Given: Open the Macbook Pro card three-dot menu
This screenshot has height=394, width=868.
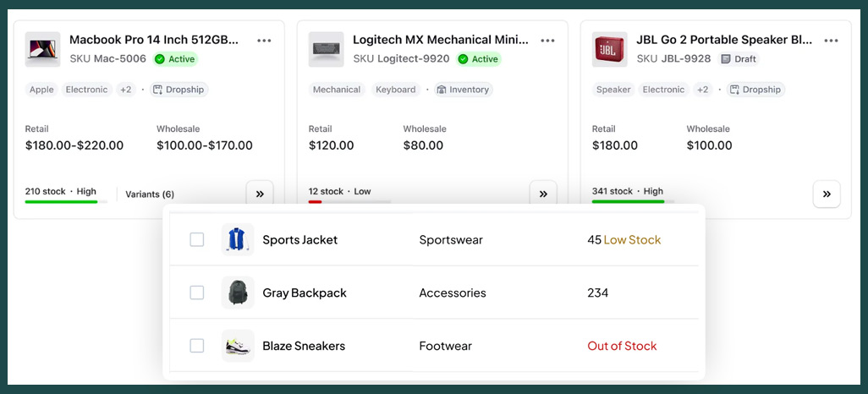Looking at the screenshot, I should (x=265, y=41).
